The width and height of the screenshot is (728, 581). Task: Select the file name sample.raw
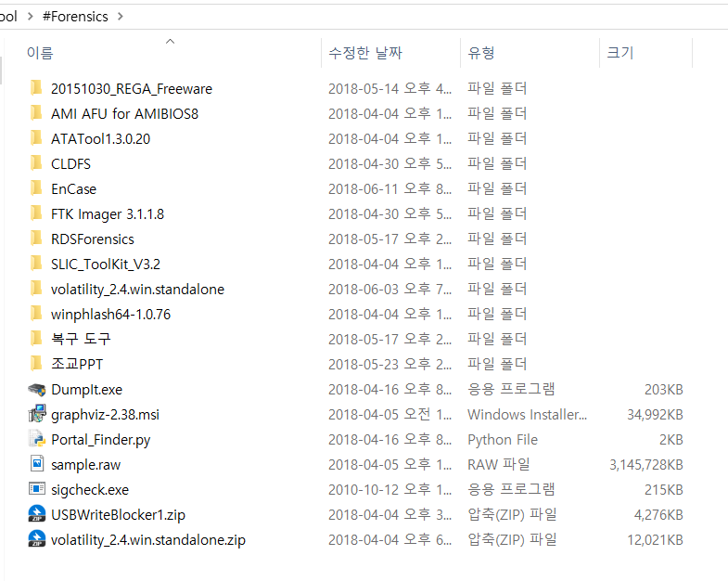point(86,465)
